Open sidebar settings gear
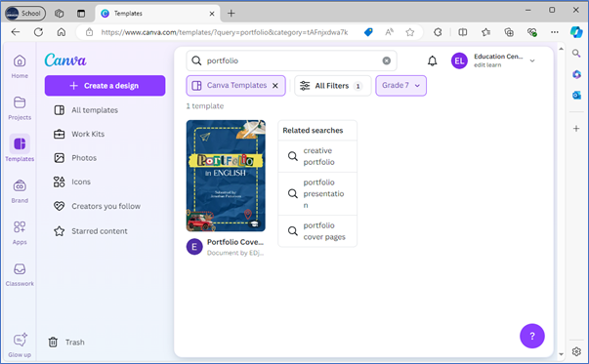 tap(576, 351)
